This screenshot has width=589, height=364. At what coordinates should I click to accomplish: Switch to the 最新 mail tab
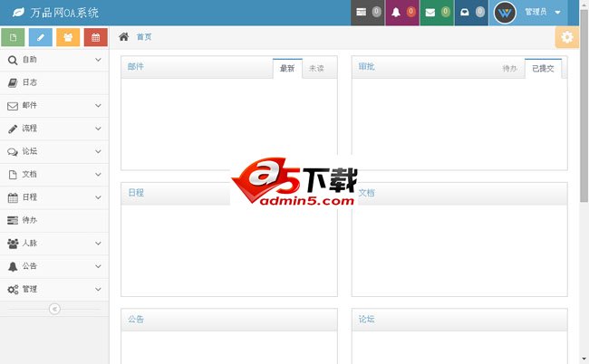(x=287, y=68)
